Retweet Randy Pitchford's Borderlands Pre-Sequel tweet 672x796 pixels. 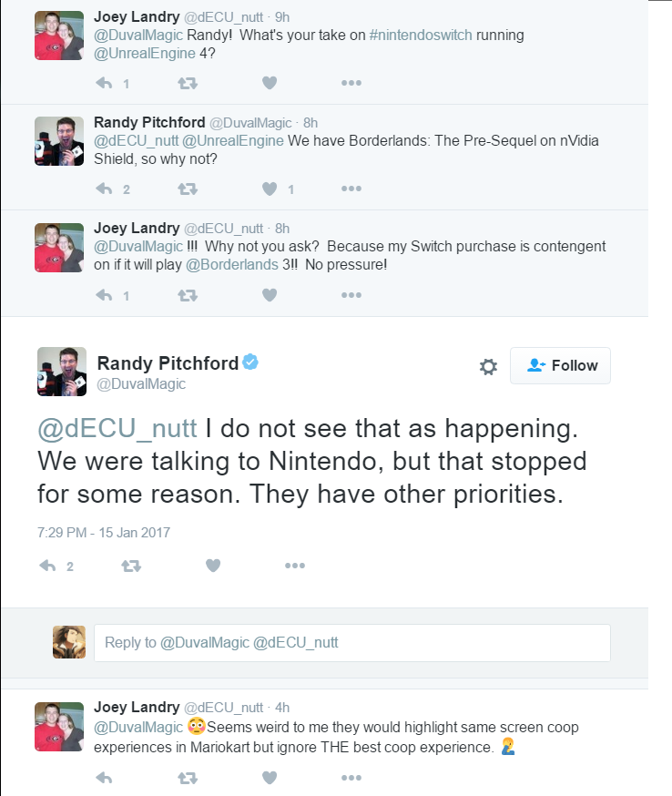[x=188, y=189]
